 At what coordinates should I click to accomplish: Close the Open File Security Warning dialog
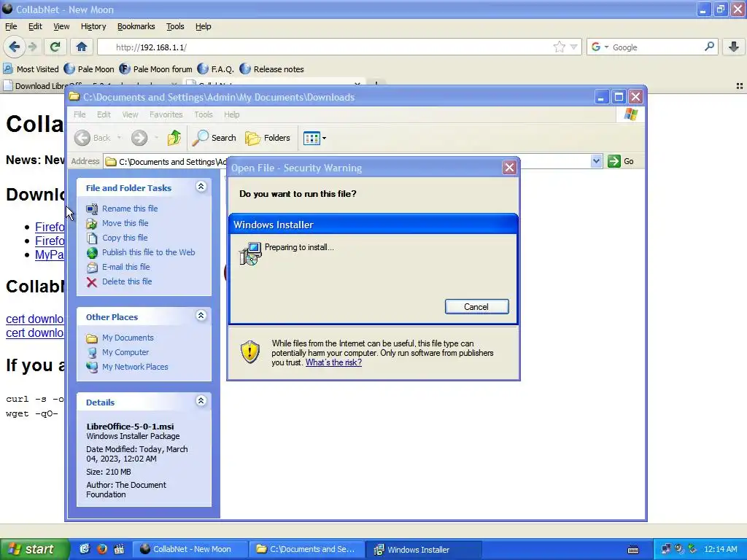509,168
